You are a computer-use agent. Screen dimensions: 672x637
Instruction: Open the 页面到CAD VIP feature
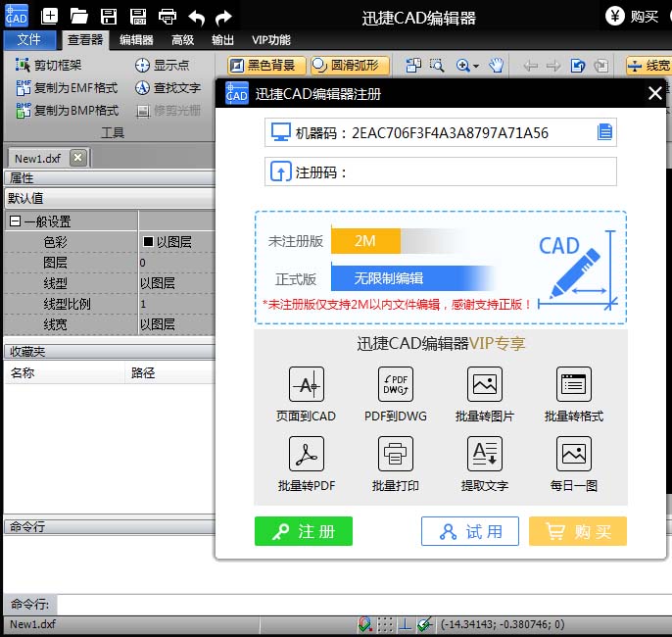tap(306, 394)
